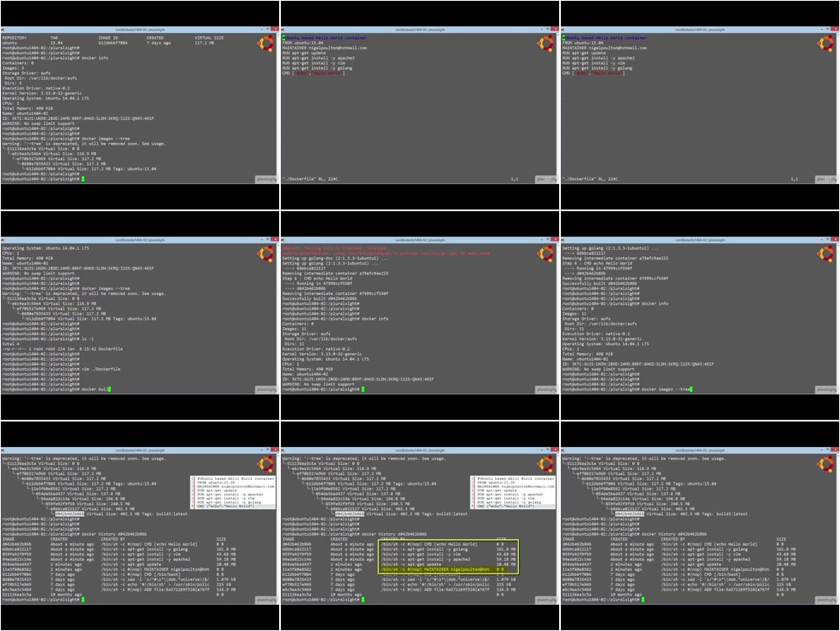Click 'docker history d042b462b86b' command in window lacking overlay
840x631 pixels.
point(674,534)
